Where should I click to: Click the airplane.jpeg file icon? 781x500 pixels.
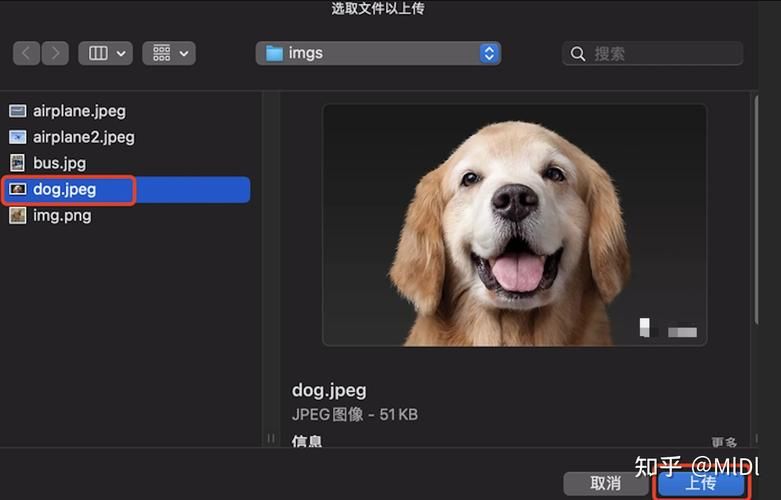coord(18,111)
